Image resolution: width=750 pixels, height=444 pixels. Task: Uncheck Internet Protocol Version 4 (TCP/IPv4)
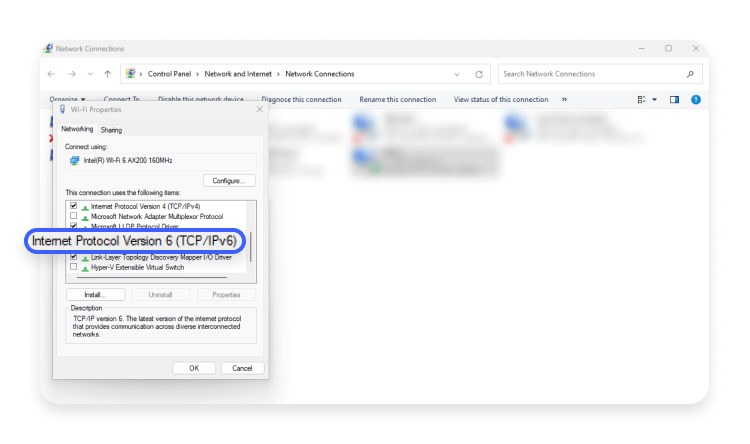tap(73, 206)
